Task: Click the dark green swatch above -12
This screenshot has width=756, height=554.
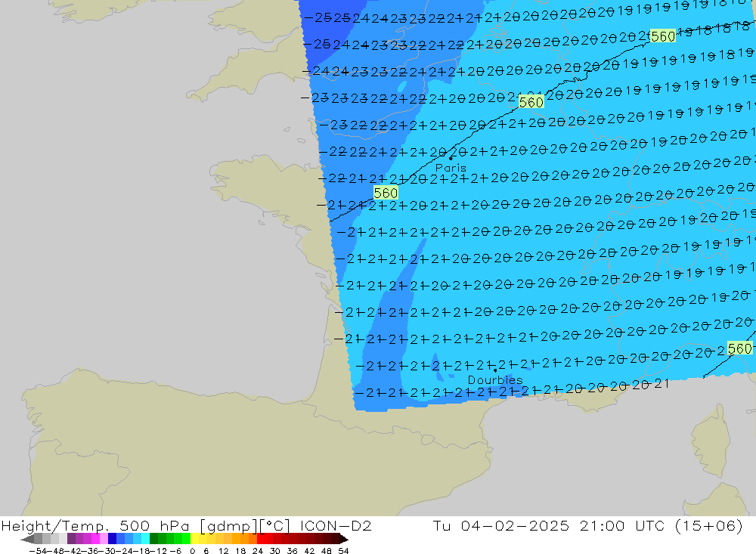Action: 153,539
